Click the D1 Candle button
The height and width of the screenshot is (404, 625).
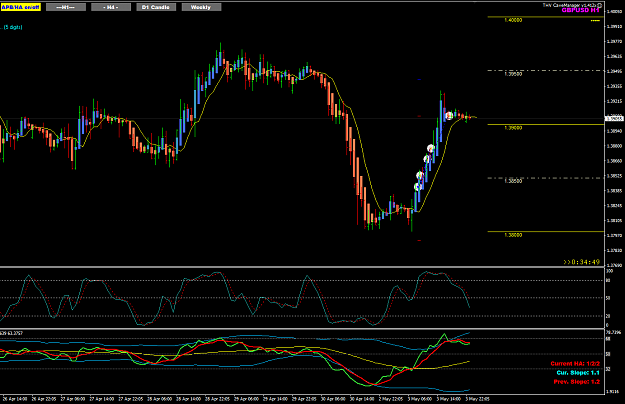point(156,7)
